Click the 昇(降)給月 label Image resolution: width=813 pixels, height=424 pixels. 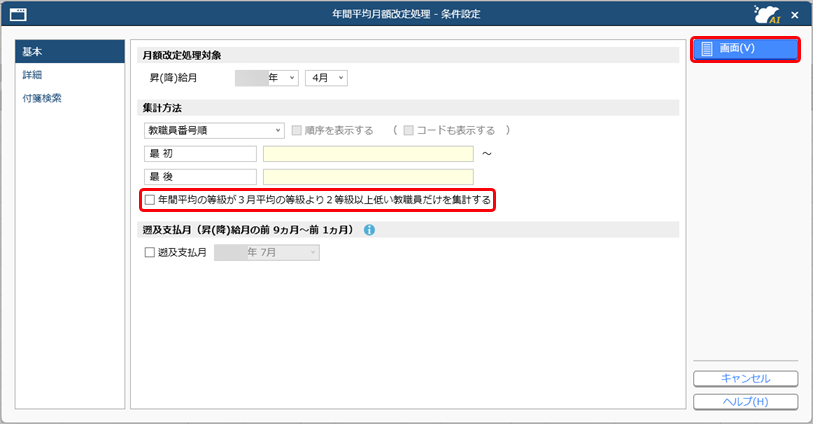[x=173, y=78]
